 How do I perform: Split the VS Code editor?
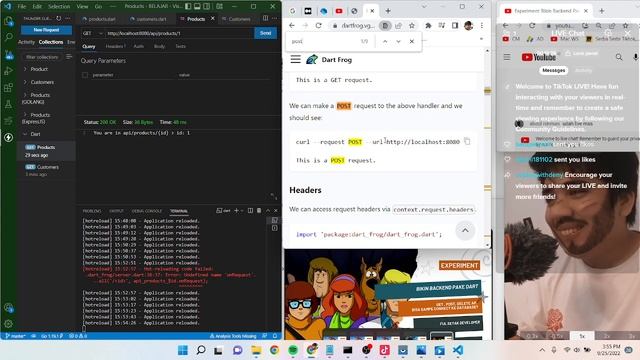(265, 18)
